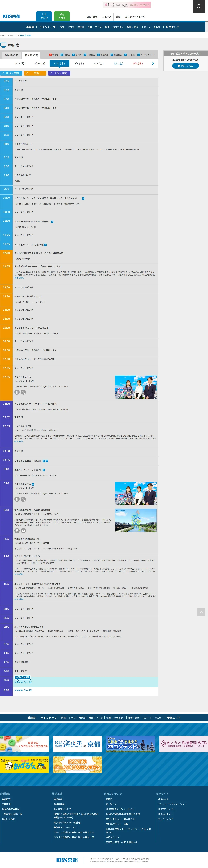This screenshot has width=208, height=868.
Task: Switch to the テレビ tab
Action: [44, 16]
